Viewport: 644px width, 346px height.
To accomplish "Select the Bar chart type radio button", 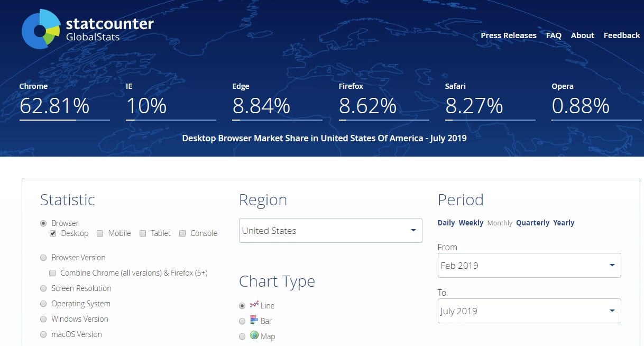I will [242, 321].
